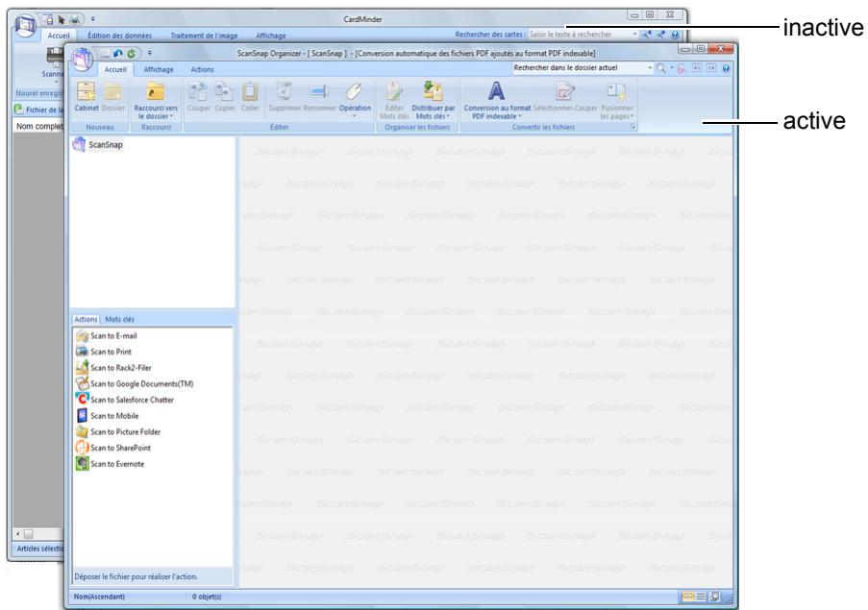This screenshot has width=868, height=610.
Task: Click the Dossier button in Nouveau group
Action: coord(113,97)
